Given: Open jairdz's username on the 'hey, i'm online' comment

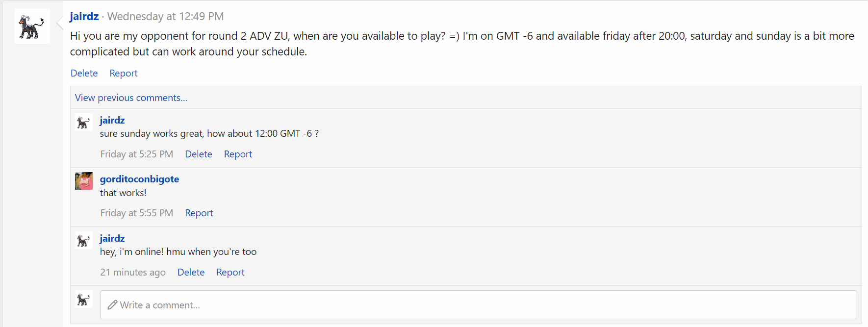Looking at the screenshot, I should 112,238.
